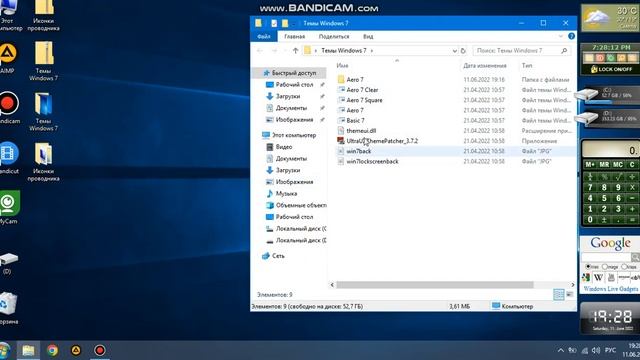This screenshot has height=360, width=640.
Task: Select Видео under Этот компьютер
Action: point(284,147)
